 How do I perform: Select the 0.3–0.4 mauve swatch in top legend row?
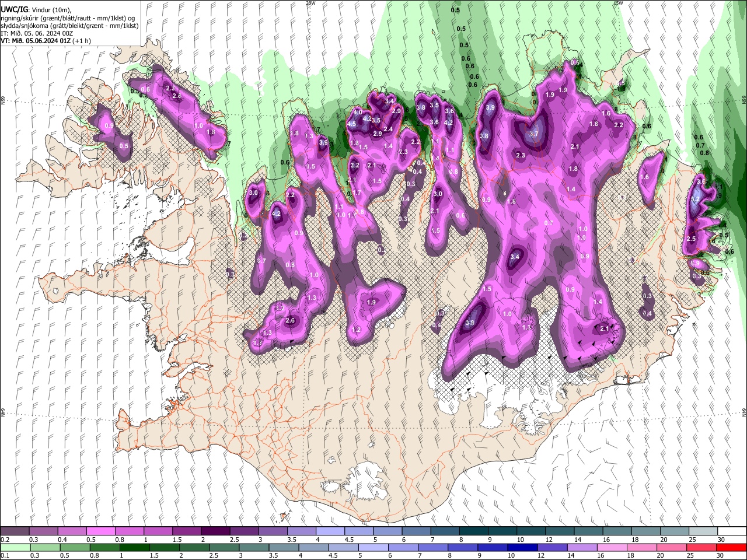(x=43, y=531)
